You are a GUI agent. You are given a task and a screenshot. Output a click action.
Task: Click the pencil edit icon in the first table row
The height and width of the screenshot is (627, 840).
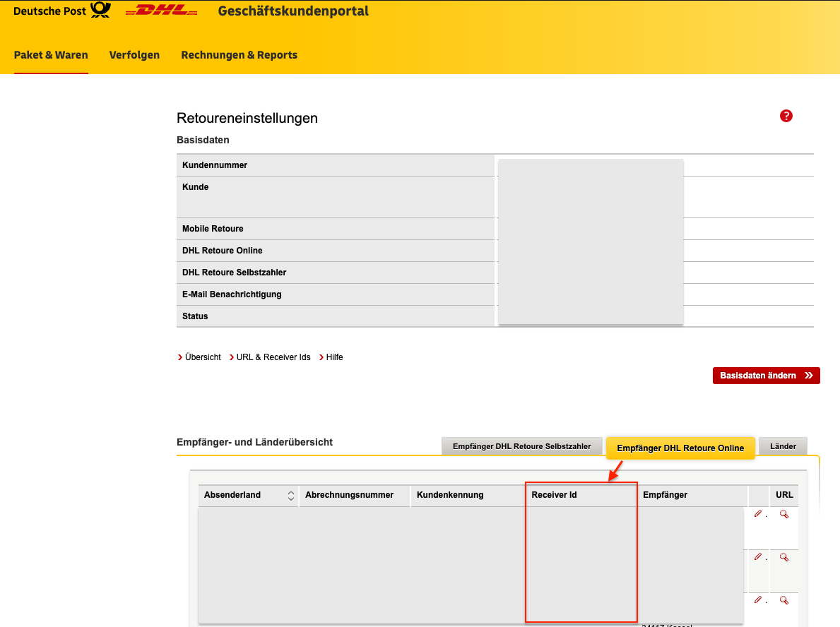point(757,513)
